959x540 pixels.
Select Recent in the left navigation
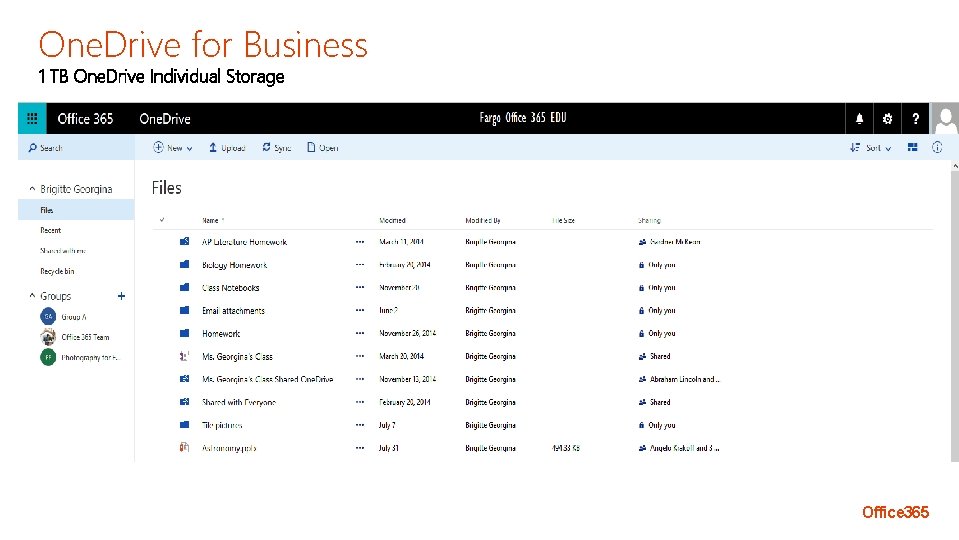click(x=51, y=231)
